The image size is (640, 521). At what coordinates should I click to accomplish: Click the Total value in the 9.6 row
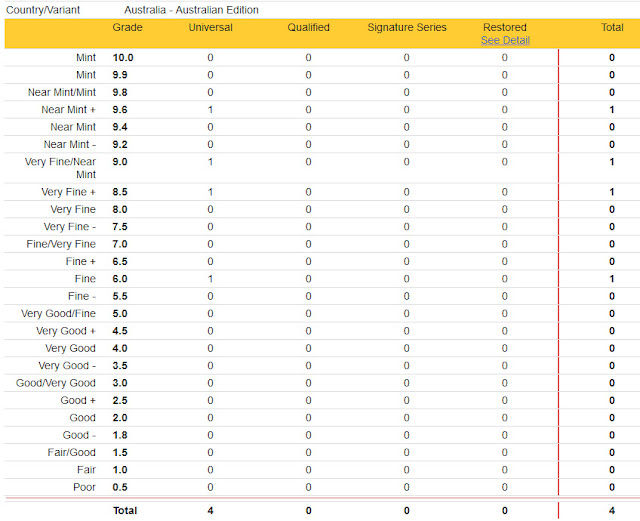tap(611, 110)
